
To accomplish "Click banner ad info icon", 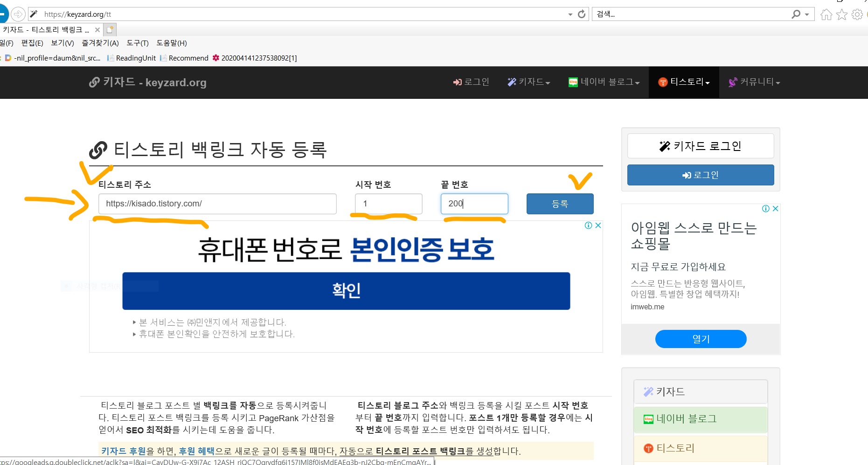I will click(x=589, y=226).
